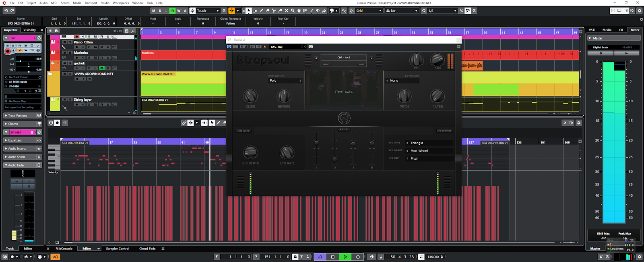Select the Glue tool
Viewport: 644px width, 262px height.
pos(280,10)
